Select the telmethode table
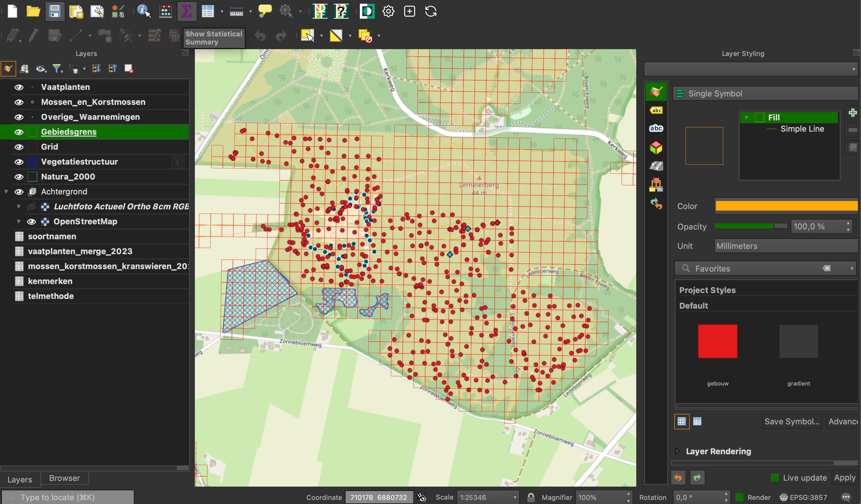 (51, 296)
